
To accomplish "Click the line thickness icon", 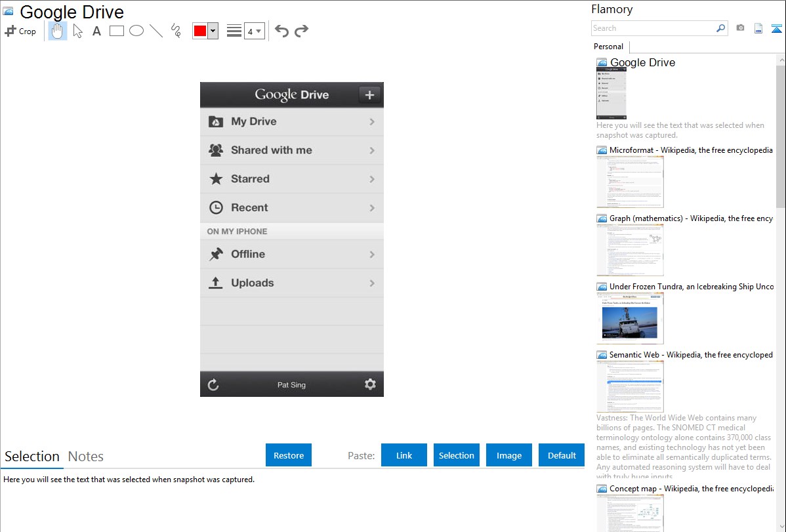I will (x=234, y=31).
